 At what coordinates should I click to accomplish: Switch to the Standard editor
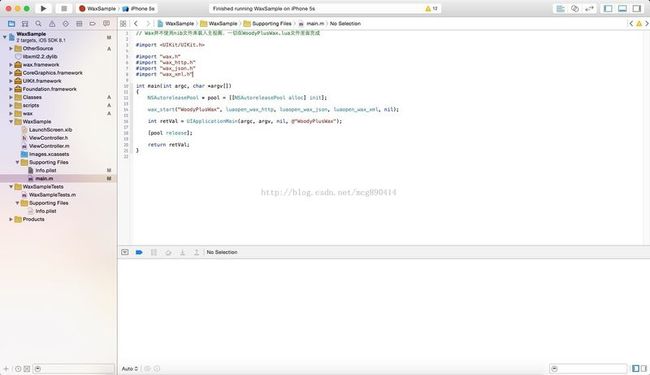tap(560, 8)
